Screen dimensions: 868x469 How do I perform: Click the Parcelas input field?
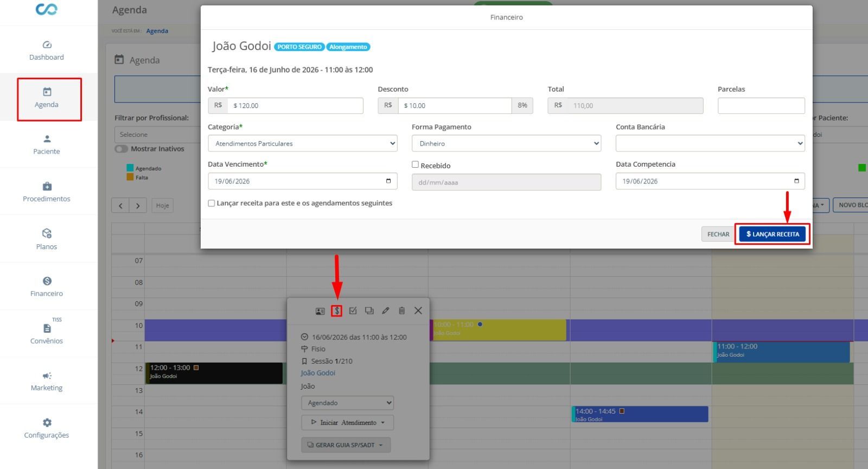pos(761,105)
